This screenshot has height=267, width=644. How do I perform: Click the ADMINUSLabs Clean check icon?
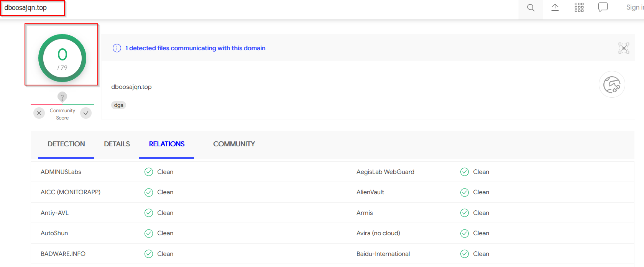[x=149, y=172]
